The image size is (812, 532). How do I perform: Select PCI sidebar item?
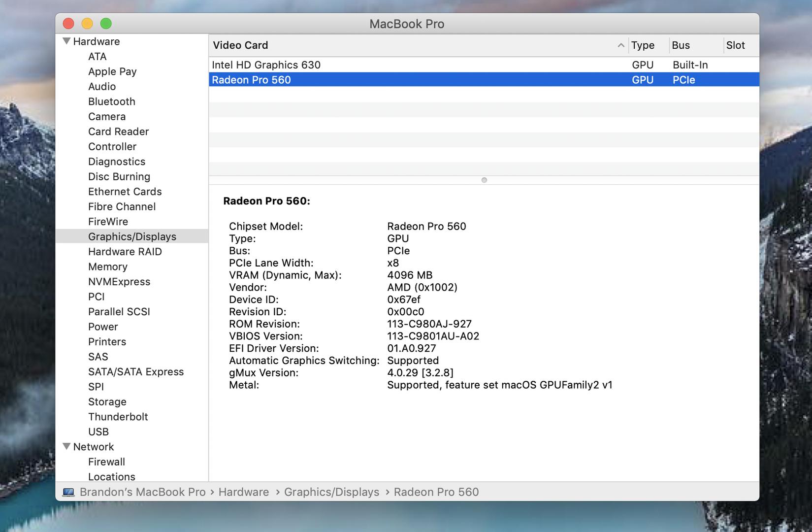point(96,297)
